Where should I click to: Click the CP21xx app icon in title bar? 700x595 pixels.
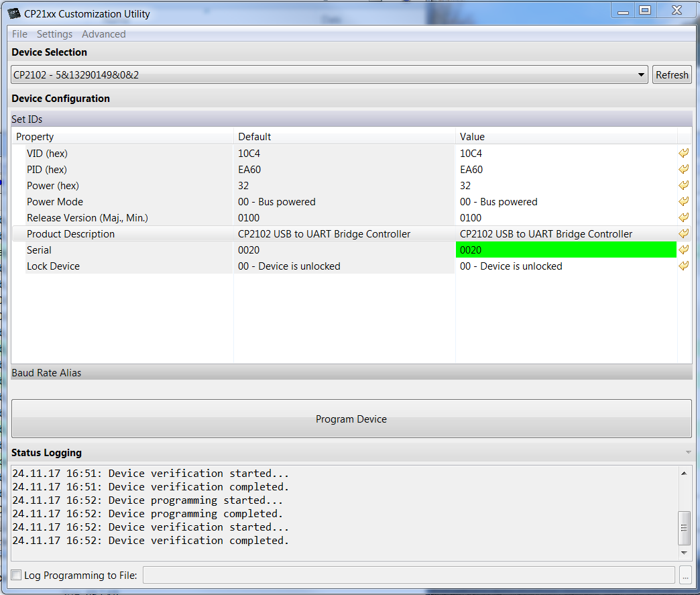[x=14, y=13]
